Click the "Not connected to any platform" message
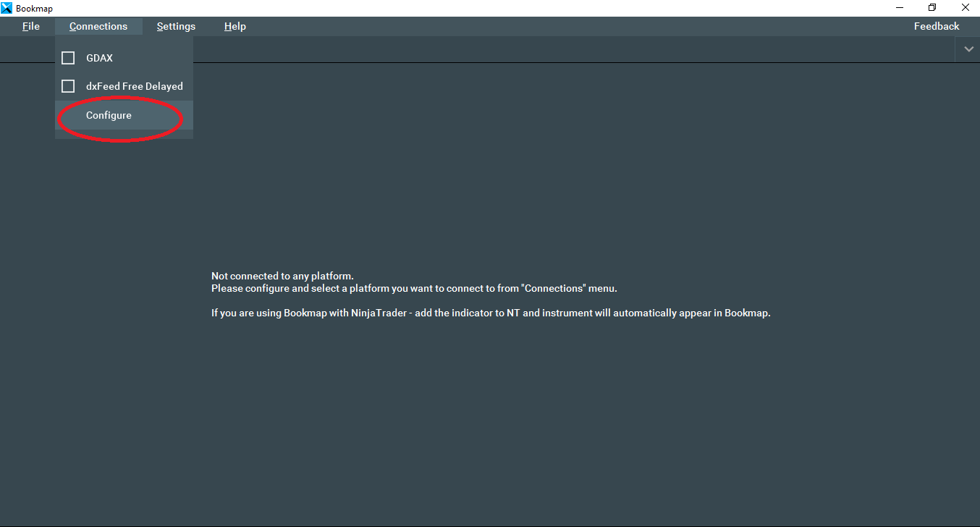The image size is (980, 527). (282, 276)
